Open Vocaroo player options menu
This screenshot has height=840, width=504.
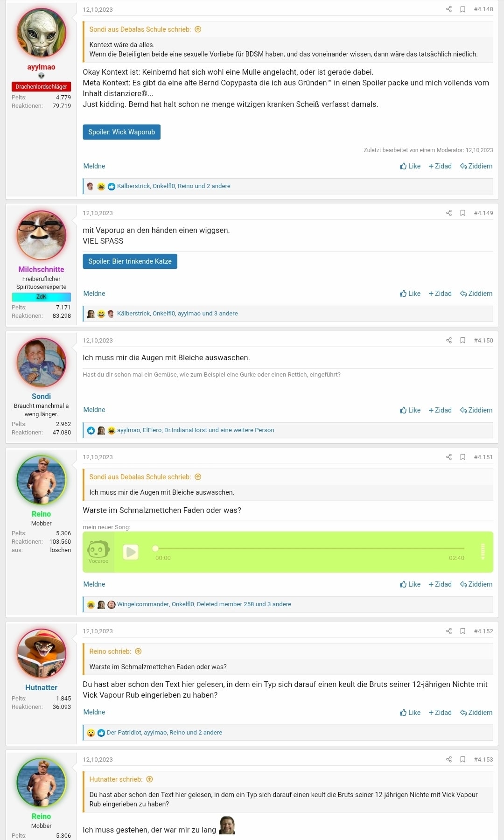483,552
